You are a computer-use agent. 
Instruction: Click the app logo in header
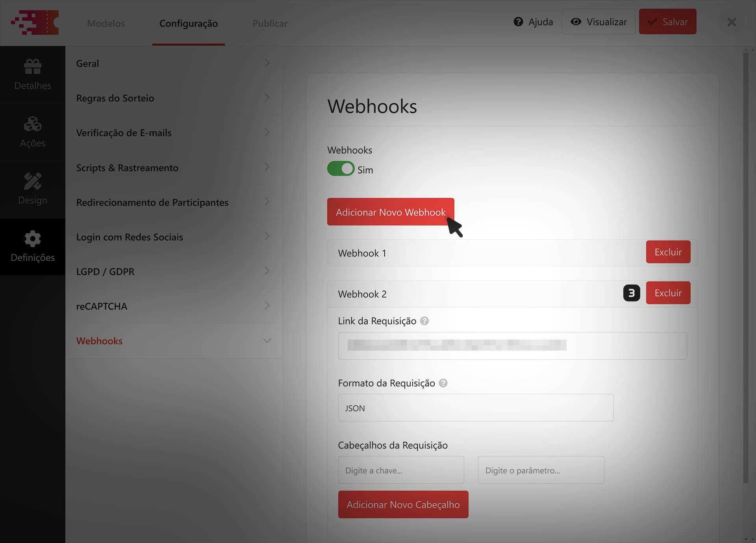pyautogui.click(x=35, y=22)
